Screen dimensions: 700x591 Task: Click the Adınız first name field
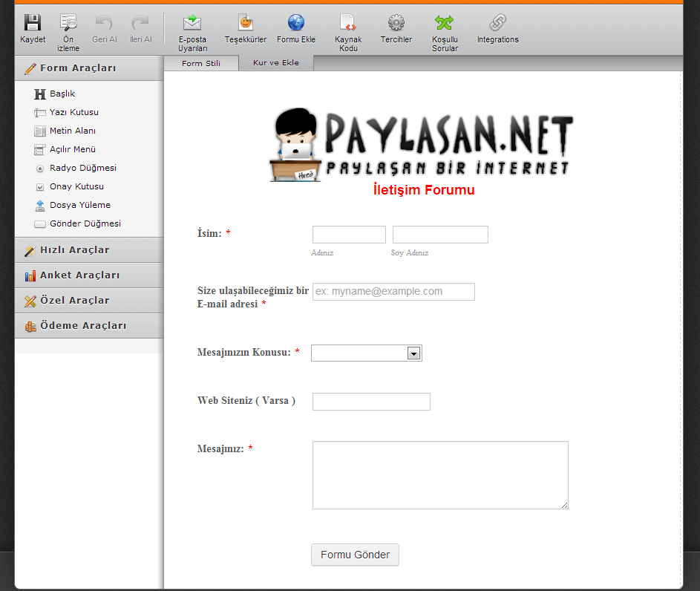pyautogui.click(x=349, y=235)
